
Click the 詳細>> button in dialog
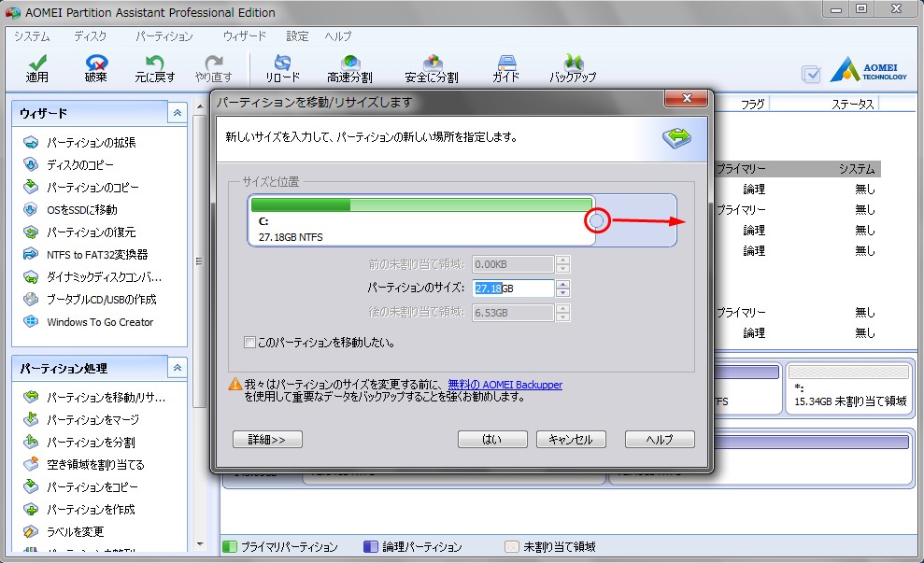(267, 439)
